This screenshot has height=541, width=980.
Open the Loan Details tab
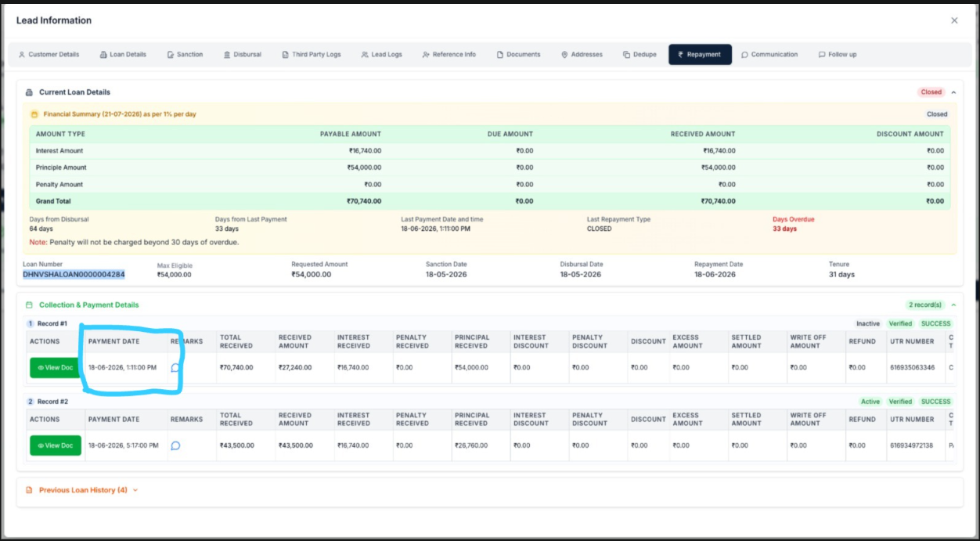coord(124,55)
